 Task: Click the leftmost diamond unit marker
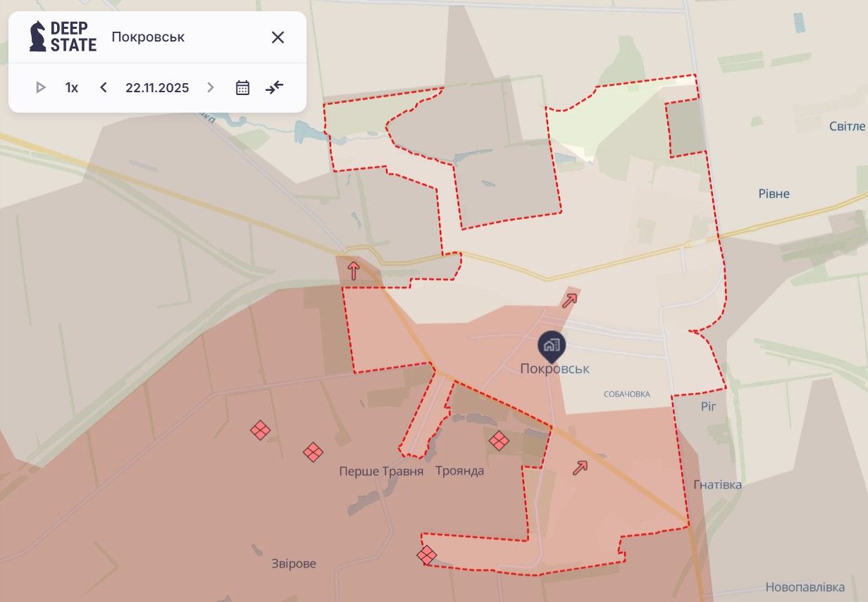(260, 430)
